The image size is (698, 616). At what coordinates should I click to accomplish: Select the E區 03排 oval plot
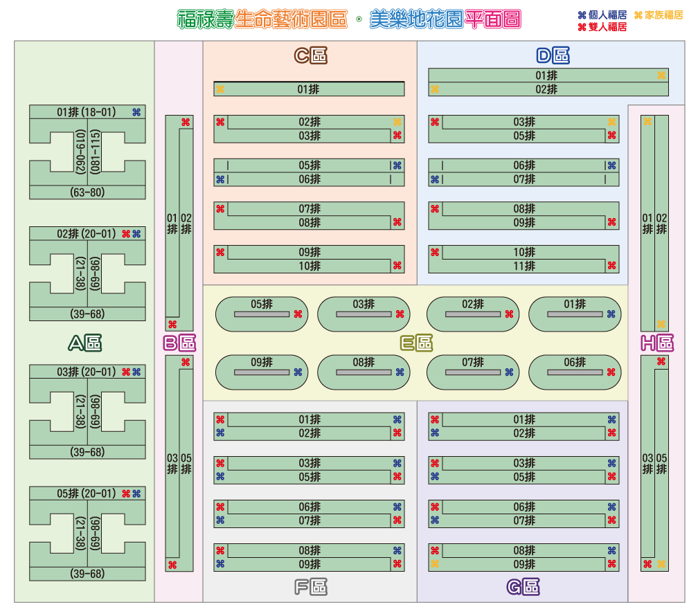click(x=364, y=314)
